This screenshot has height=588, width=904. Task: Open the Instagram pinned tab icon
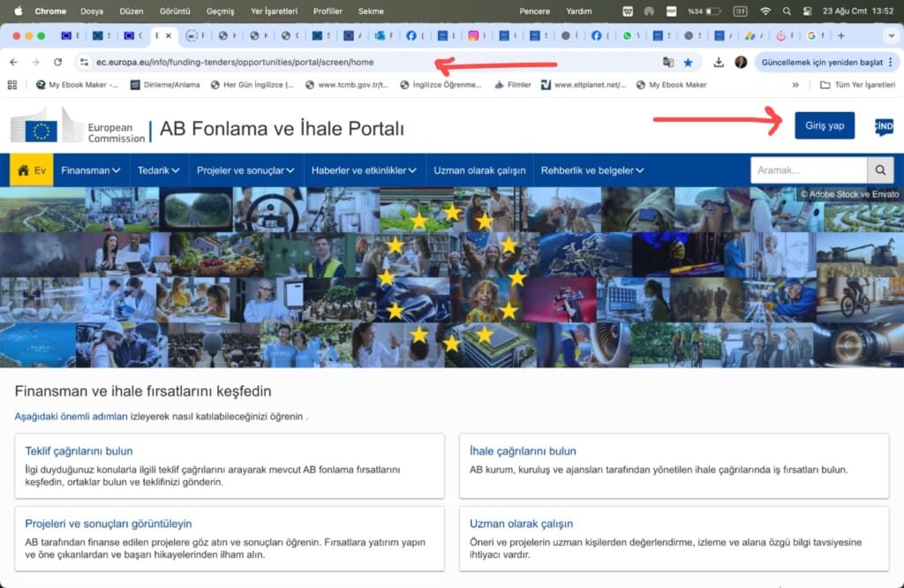click(x=472, y=35)
